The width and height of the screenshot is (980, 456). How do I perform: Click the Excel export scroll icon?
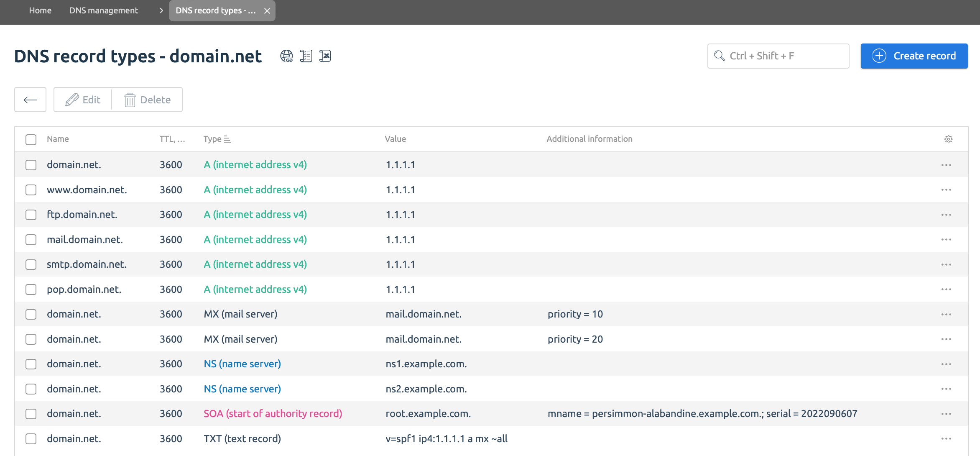point(325,56)
